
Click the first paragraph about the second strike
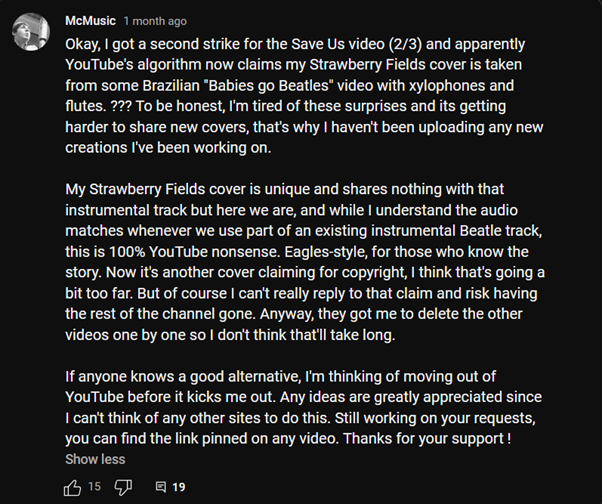point(300,97)
